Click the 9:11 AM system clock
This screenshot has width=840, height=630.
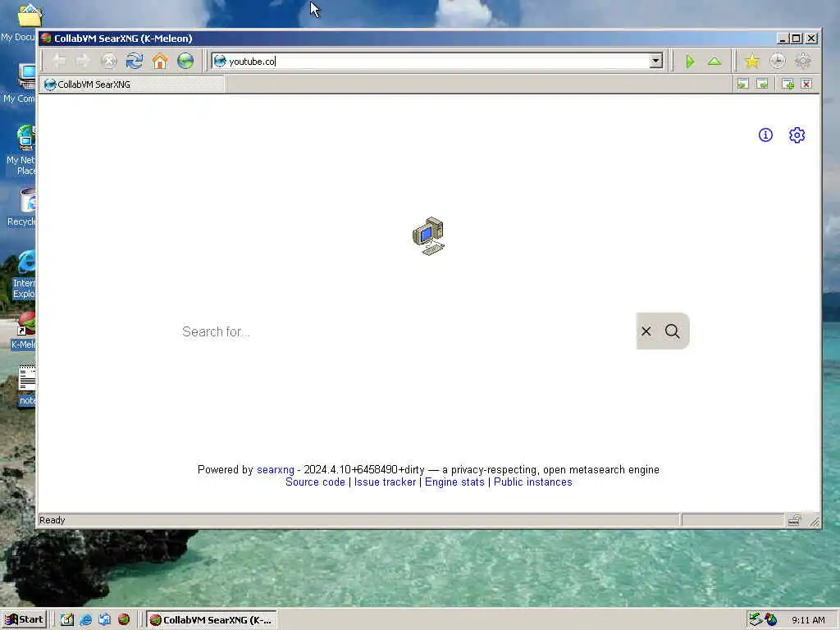pos(808,620)
